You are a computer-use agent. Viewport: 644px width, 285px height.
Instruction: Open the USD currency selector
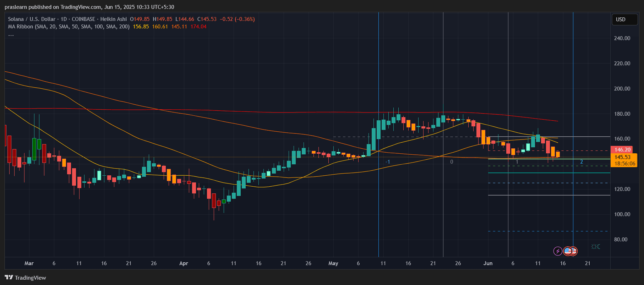624,20
